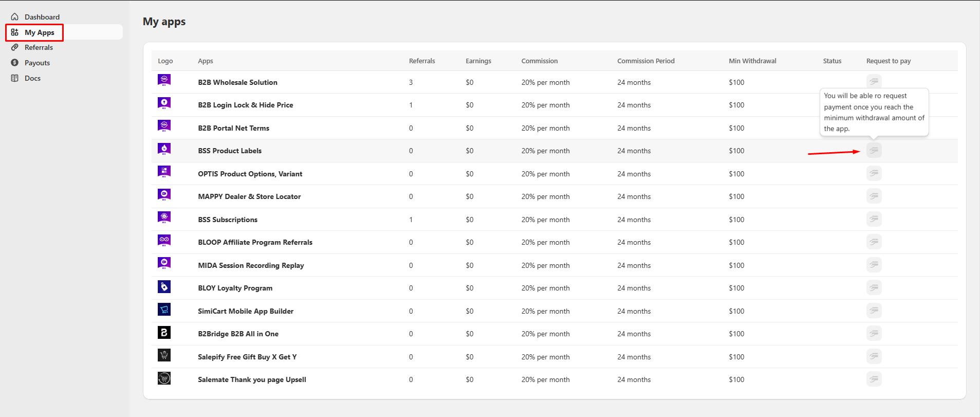Click the Min Withdrawal column header
The image size is (980, 417).
(x=752, y=61)
